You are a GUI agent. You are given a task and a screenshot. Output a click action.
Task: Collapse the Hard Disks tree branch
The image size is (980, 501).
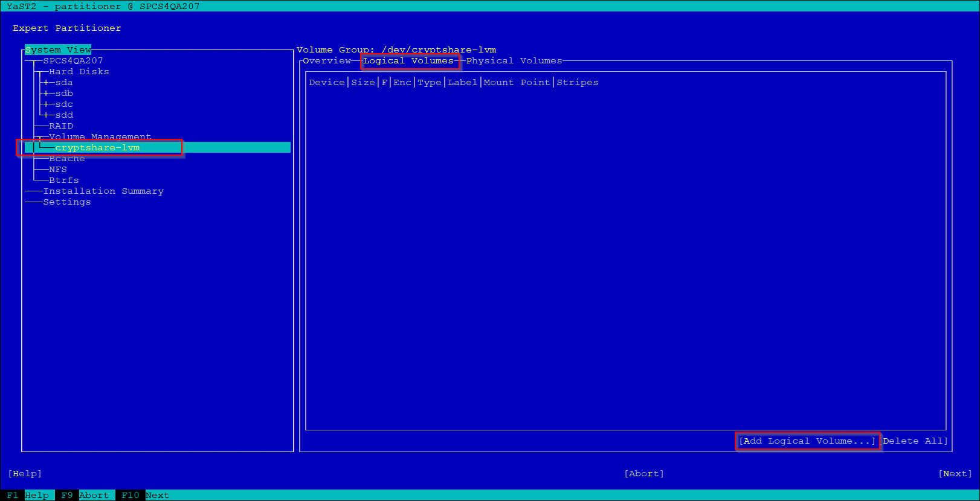40,72
